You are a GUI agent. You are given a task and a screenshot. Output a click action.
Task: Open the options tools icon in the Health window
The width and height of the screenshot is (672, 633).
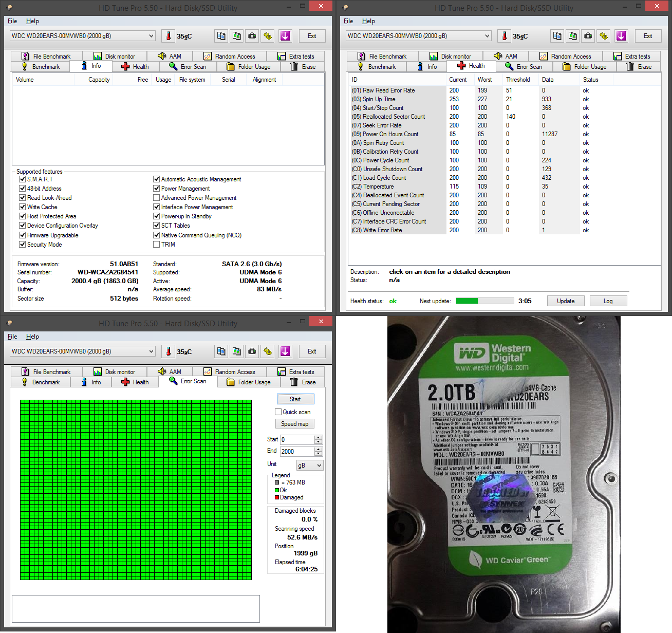point(603,36)
